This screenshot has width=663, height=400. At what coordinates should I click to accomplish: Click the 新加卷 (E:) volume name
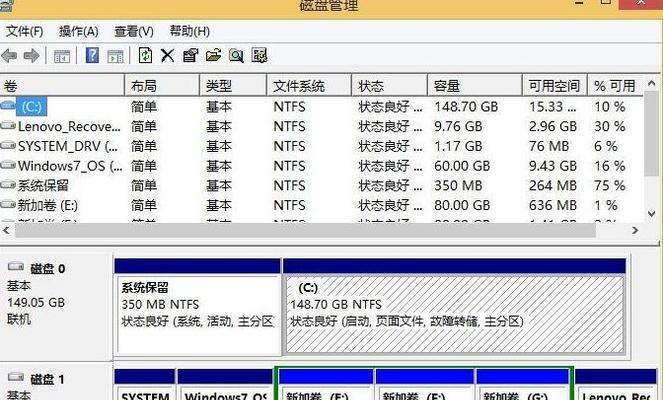[x=47, y=205]
